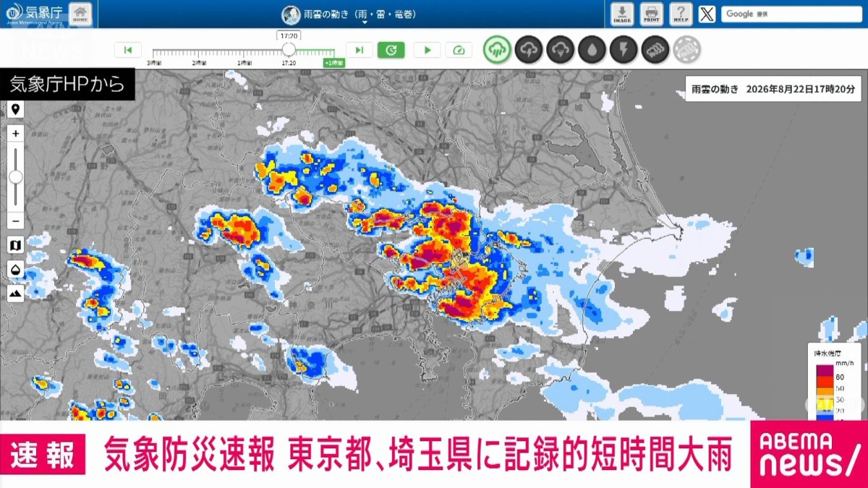The width and height of the screenshot is (868, 488).
Task: Click the +1時間 forecast marker on the timeline
Action: click(333, 63)
